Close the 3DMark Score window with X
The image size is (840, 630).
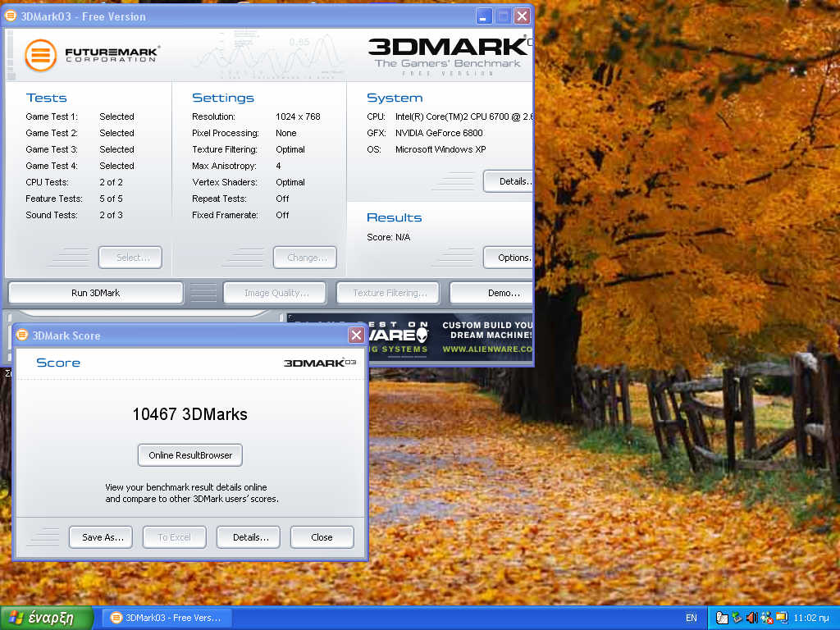tap(356, 336)
